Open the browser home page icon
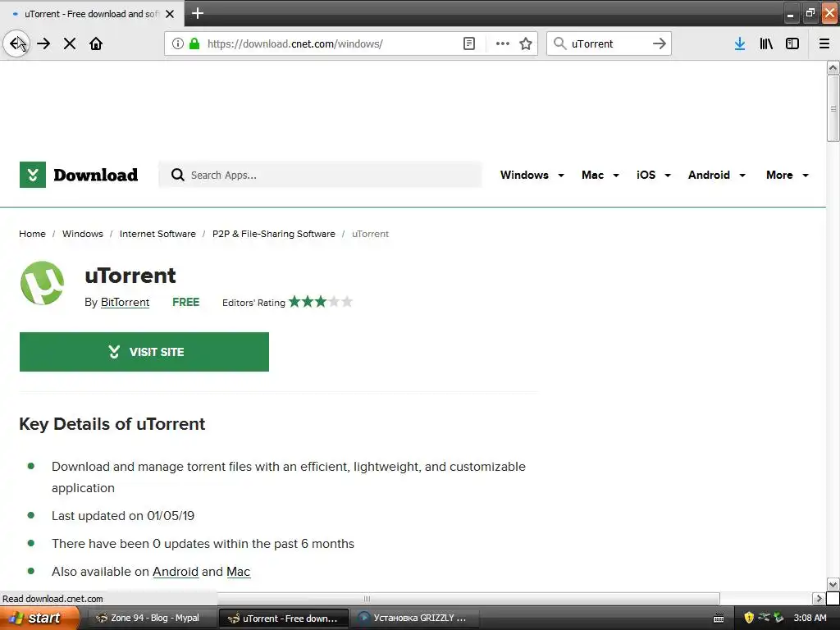 coord(96,43)
